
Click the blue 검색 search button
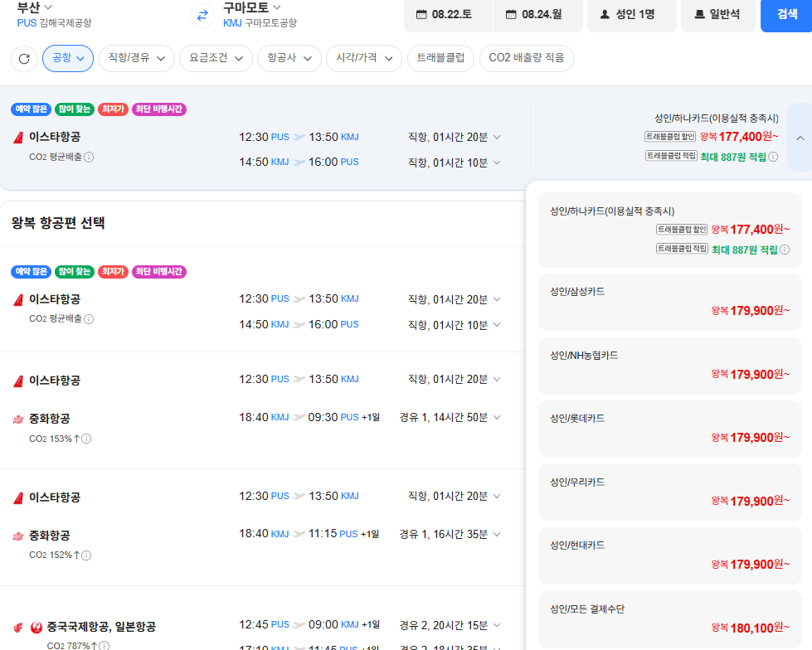point(786,14)
